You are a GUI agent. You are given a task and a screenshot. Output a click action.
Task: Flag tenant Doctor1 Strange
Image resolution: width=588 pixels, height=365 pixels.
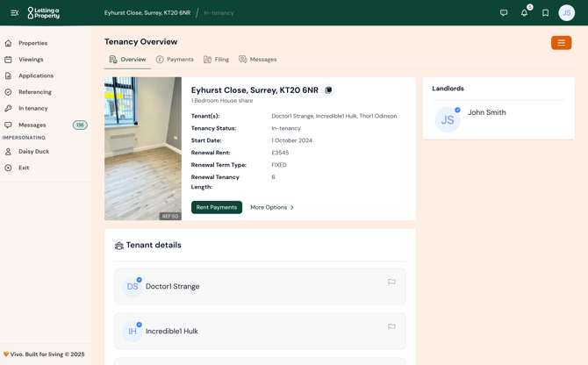391,283
